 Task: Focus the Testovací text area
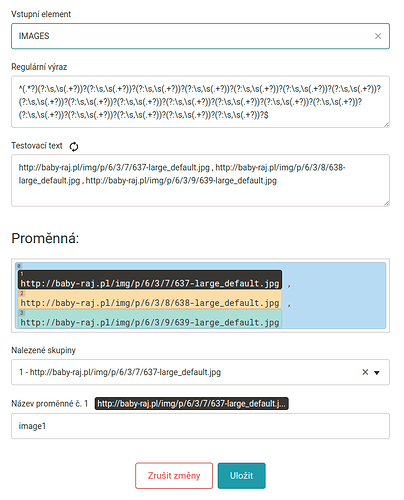pyautogui.click(x=200, y=180)
